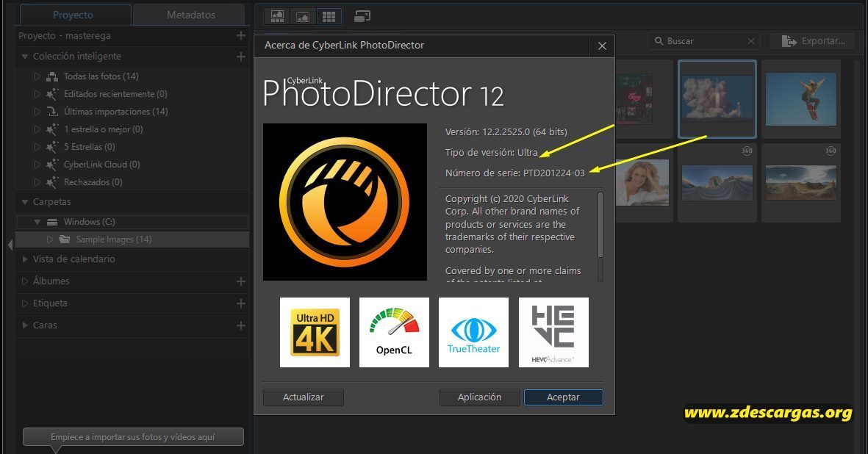This screenshot has height=454, width=868.
Task: Expand the Etiqueta section
Action: (x=25, y=303)
